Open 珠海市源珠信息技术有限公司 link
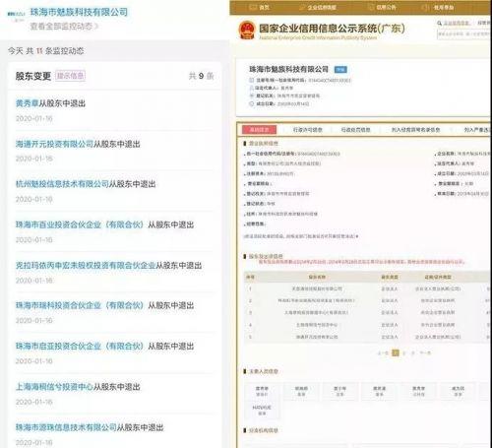Screen dimensions: 492x448 click(x=66, y=427)
